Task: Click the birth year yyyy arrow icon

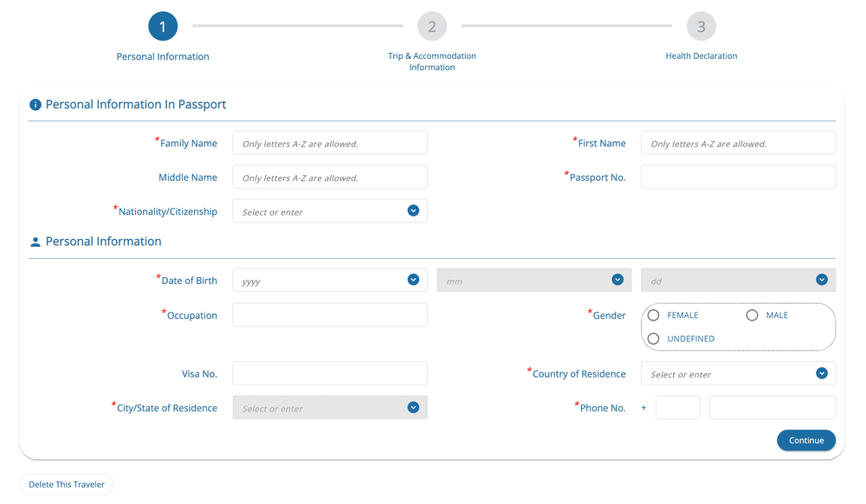Action: [x=413, y=280]
